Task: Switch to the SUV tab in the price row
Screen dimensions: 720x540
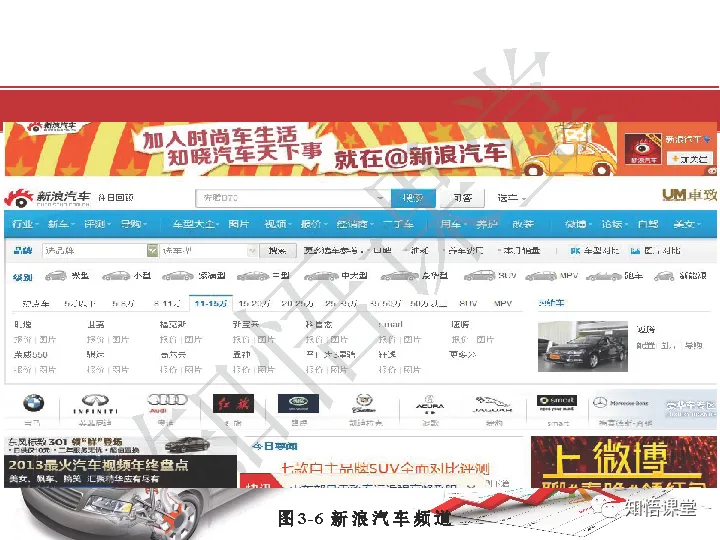Action: 468,304
